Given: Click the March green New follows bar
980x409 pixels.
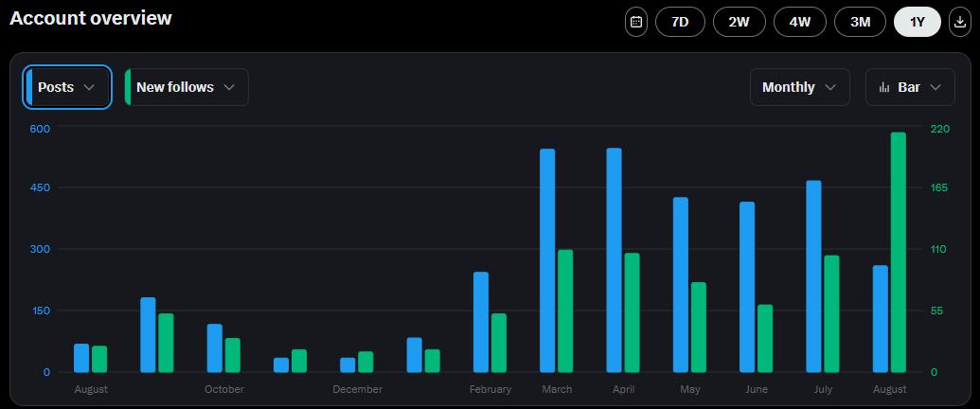Looking at the screenshot, I should pyautogui.click(x=565, y=311).
